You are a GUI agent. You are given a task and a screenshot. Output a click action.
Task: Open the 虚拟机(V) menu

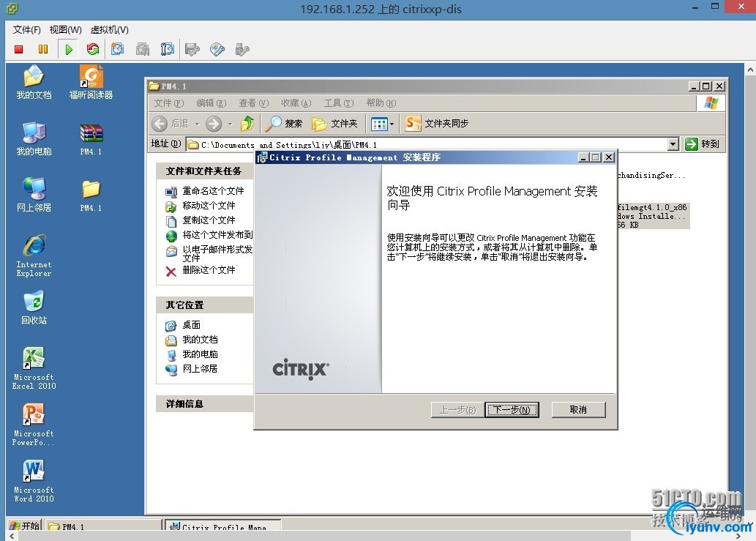[x=108, y=29]
